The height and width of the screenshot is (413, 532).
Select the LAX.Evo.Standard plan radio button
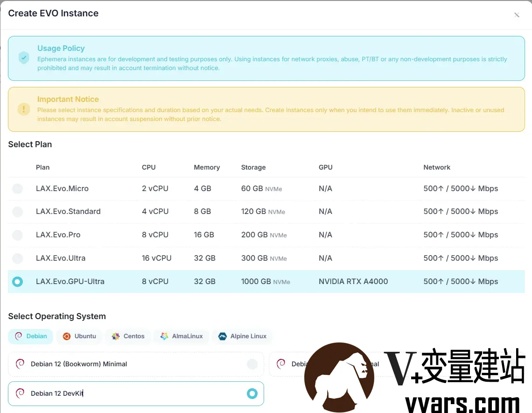(18, 212)
